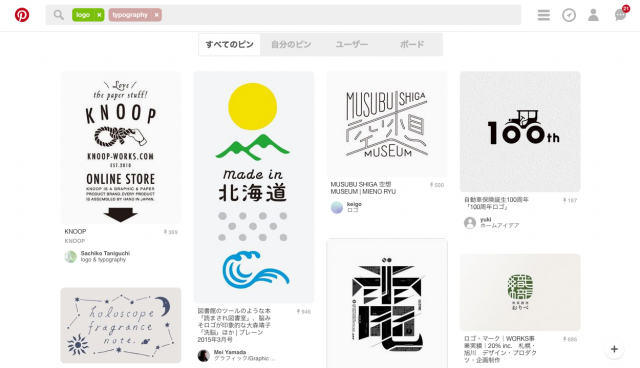Open the green おりべ stamp logo pin

coord(520,292)
